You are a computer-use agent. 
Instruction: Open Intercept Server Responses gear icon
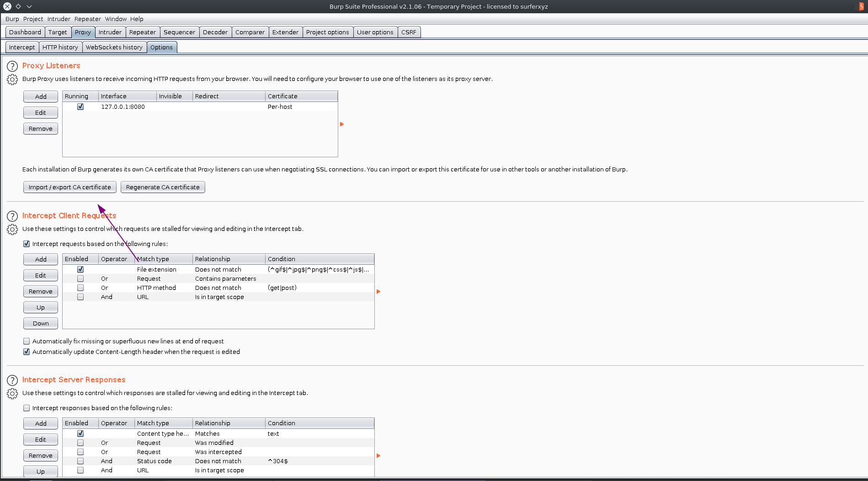point(12,394)
